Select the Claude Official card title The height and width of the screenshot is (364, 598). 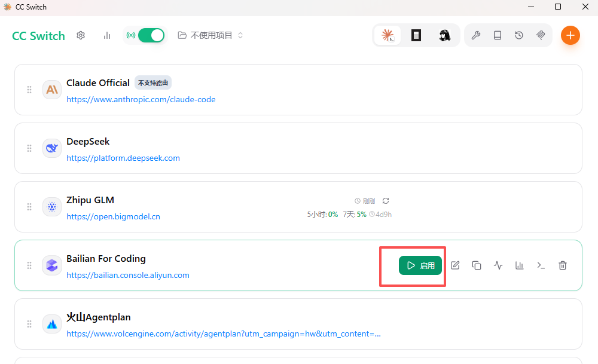98,82
